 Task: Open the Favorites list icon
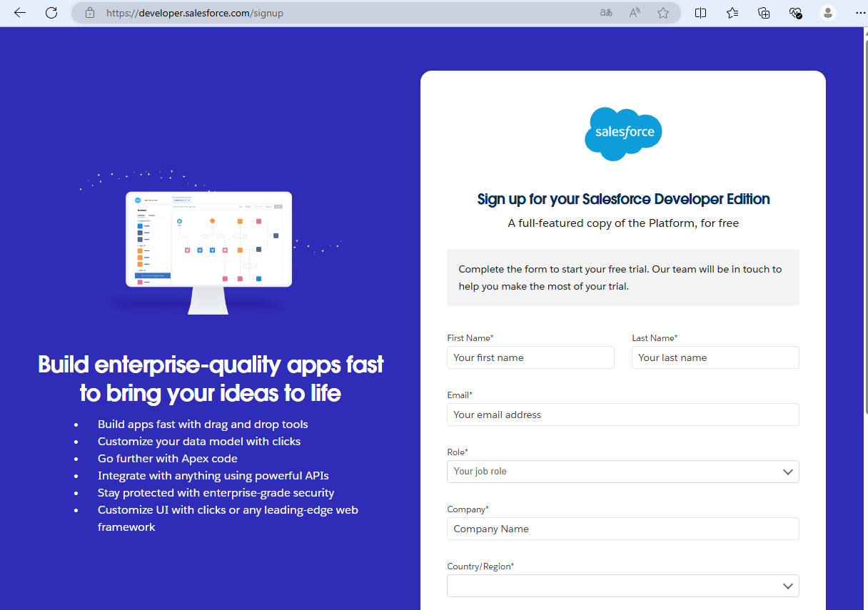732,13
